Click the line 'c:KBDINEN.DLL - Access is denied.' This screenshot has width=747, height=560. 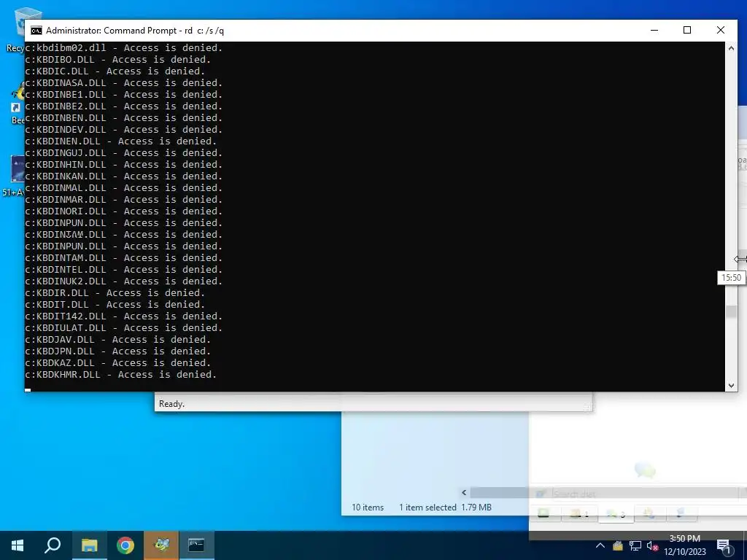pos(121,141)
